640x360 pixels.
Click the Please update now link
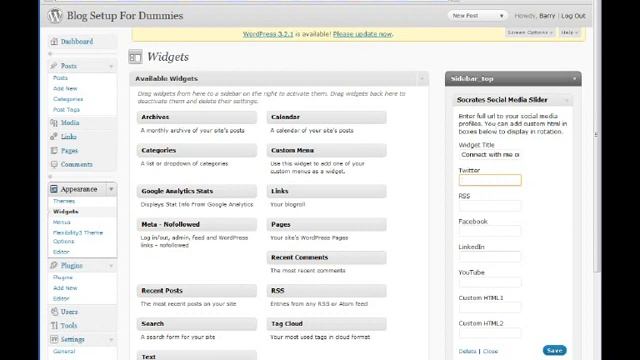362,34
